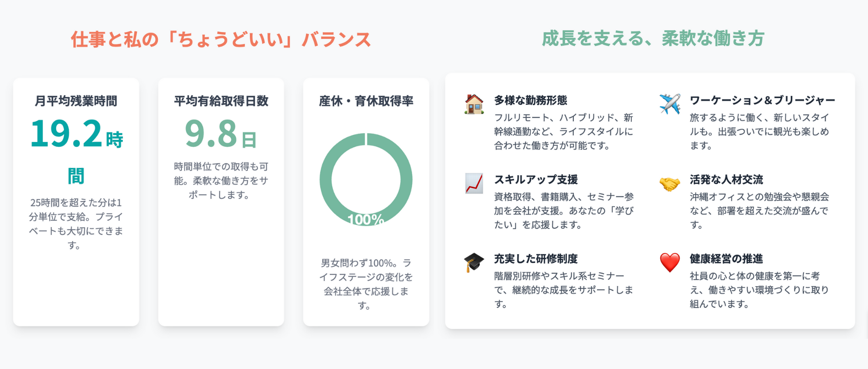Click the orange 仕事と私の「ちょうどいい」バランス title
868x369 pixels.
click(221, 39)
